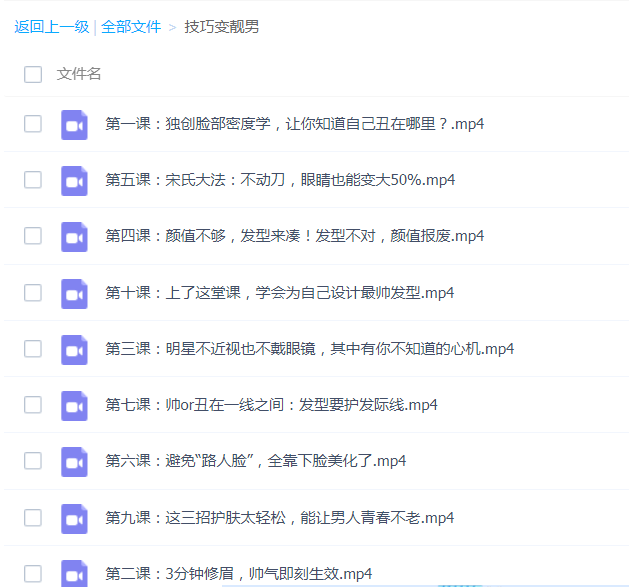Open 第五课：宋氏大法 file name
The width and height of the screenshot is (629, 587).
pos(280,180)
